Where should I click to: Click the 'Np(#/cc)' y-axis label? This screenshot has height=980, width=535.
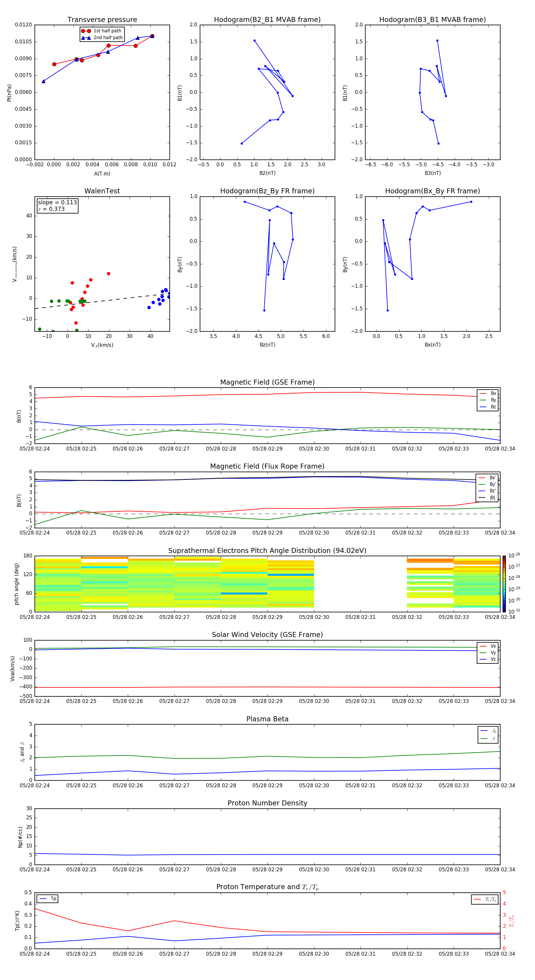tap(20, 837)
